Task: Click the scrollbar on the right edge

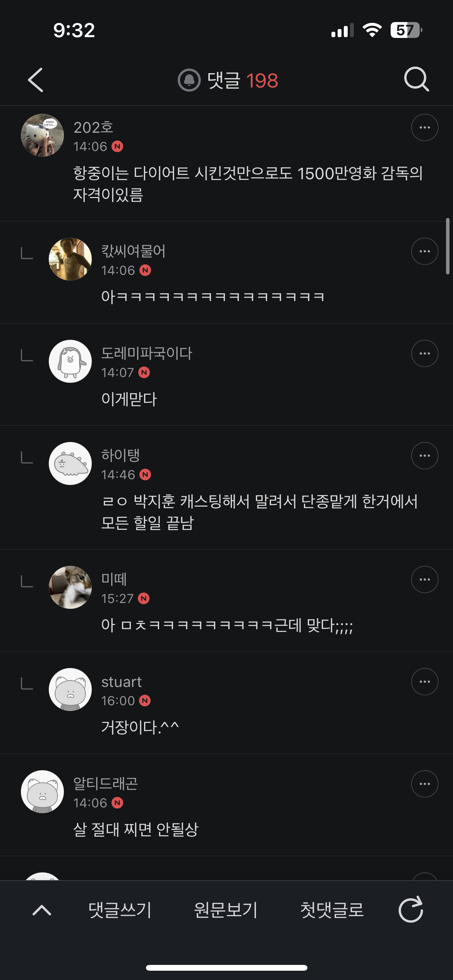Action: (448, 246)
